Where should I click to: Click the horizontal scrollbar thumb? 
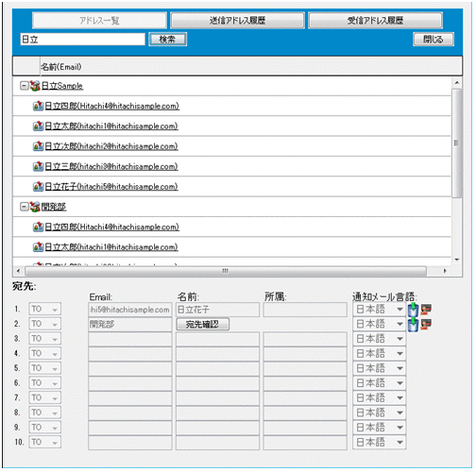tap(226, 271)
